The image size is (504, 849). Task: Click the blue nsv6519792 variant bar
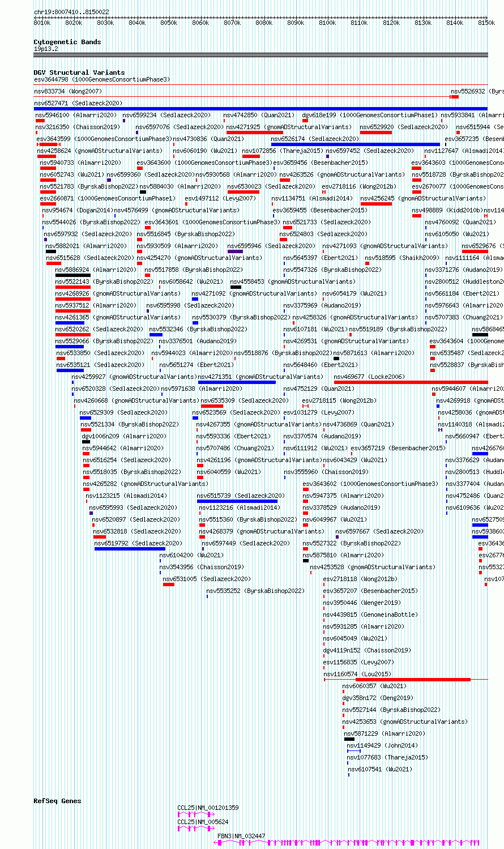coord(130,549)
